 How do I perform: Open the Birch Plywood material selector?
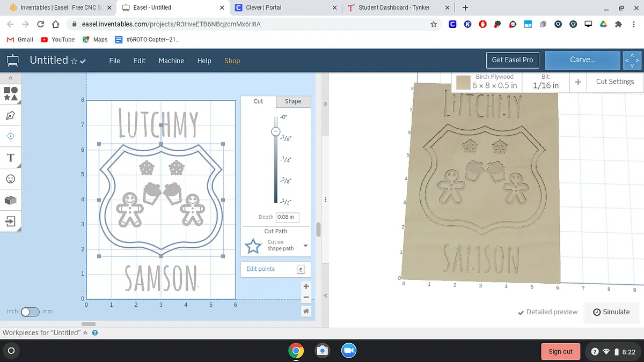point(487,82)
